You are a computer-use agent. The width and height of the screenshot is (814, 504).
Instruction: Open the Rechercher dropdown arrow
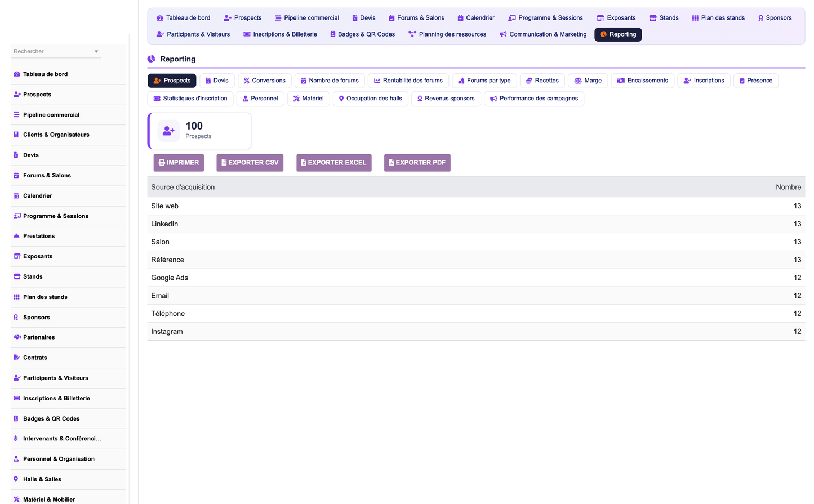coord(96,52)
